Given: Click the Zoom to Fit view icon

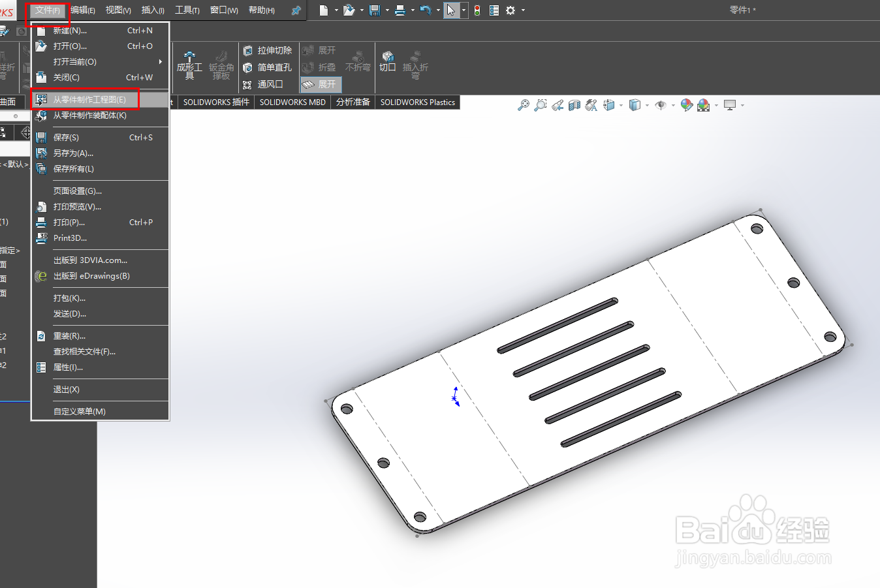Looking at the screenshot, I should click(524, 105).
